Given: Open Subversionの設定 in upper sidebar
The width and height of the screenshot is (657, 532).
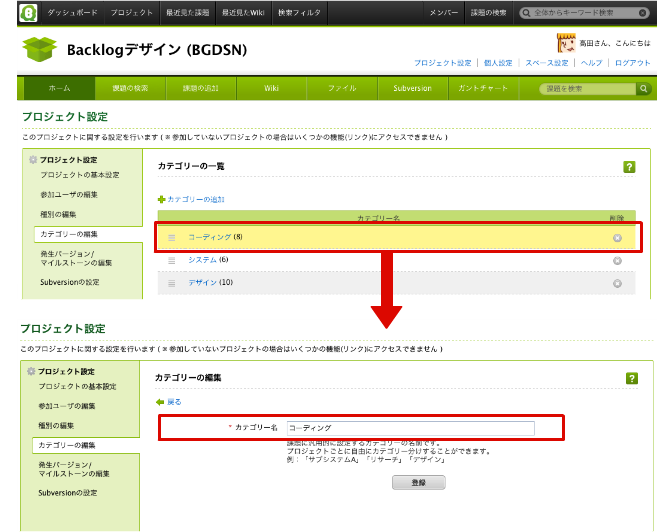Looking at the screenshot, I should click(70, 282).
